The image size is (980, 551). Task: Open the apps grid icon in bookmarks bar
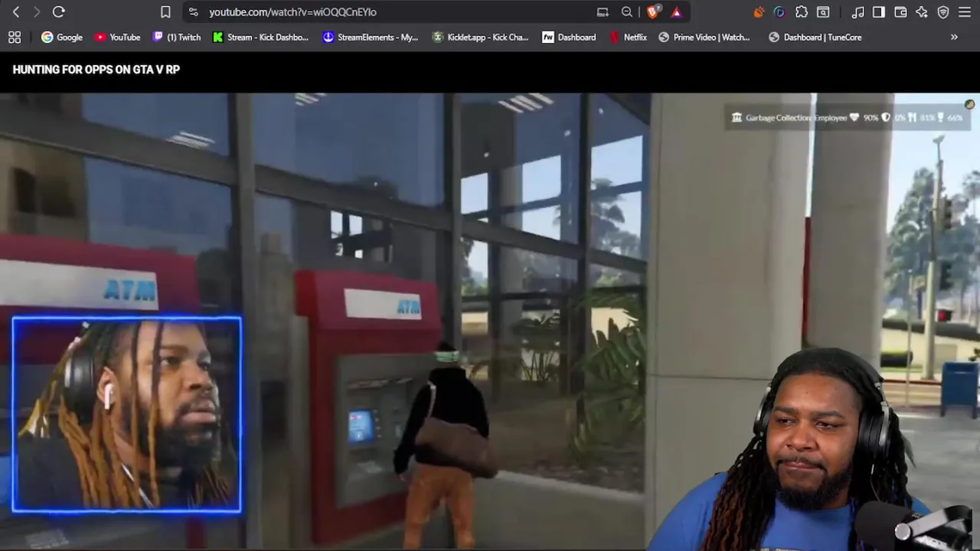tap(14, 37)
